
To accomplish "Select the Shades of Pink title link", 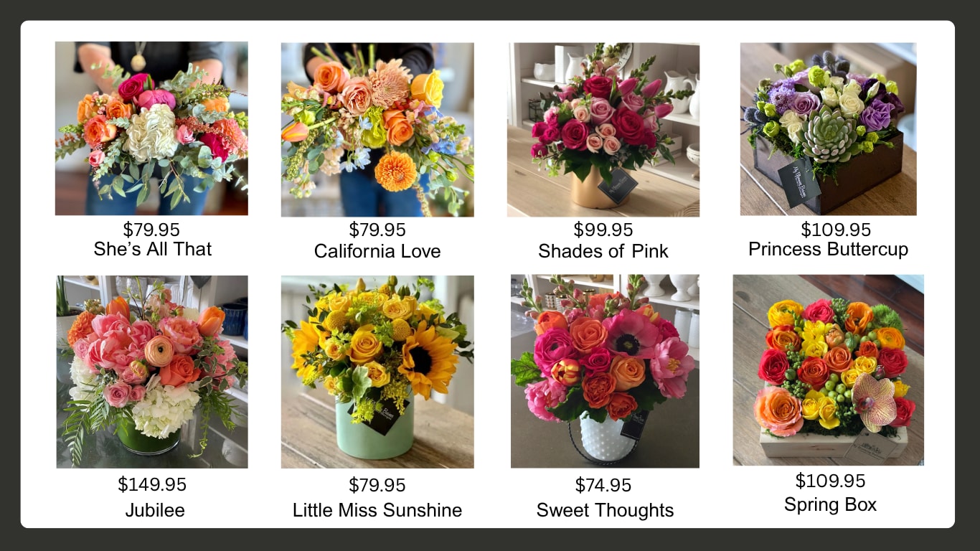I will (603, 251).
